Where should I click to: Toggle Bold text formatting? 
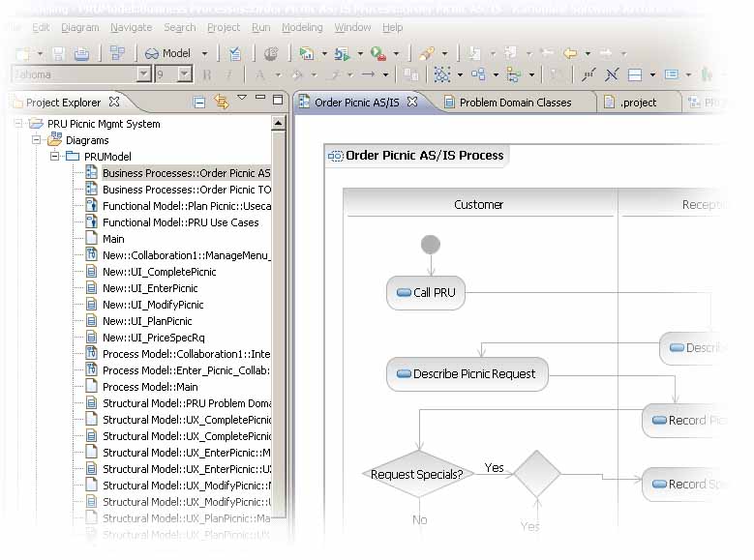coord(207,74)
